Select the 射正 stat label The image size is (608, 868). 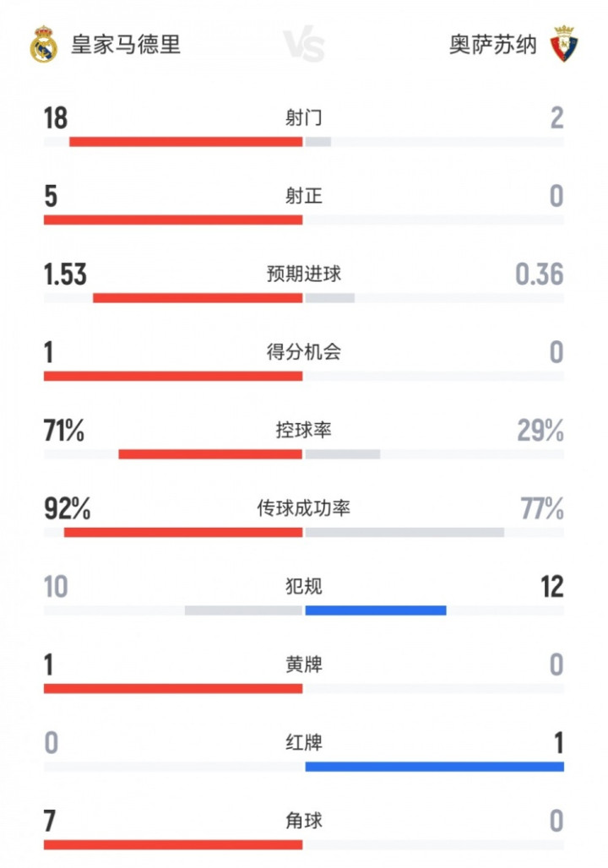(x=304, y=197)
